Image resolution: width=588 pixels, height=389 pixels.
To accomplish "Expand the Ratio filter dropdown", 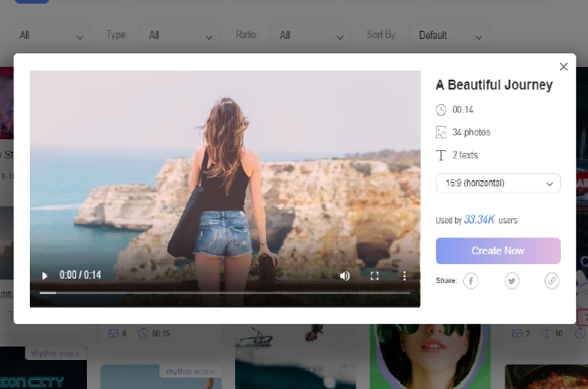I will tap(313, 35).
